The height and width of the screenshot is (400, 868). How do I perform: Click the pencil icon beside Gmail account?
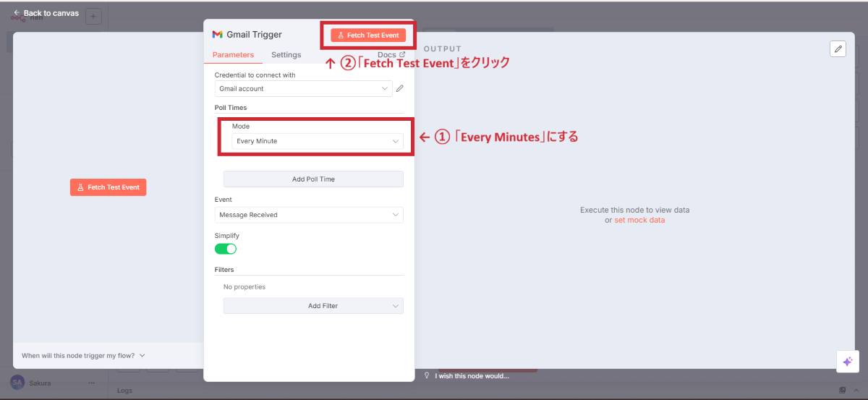click(400, 89)
